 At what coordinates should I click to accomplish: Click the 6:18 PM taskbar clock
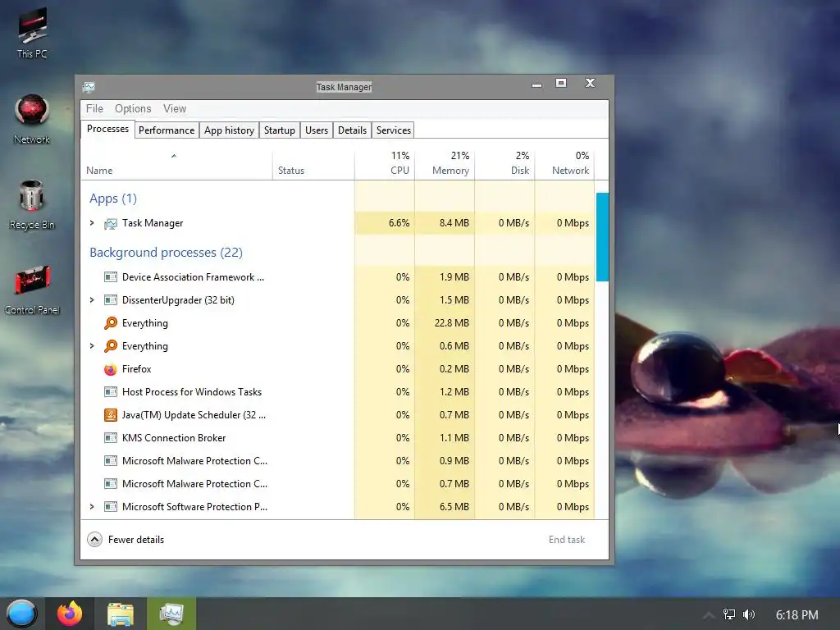coord(797,614)
